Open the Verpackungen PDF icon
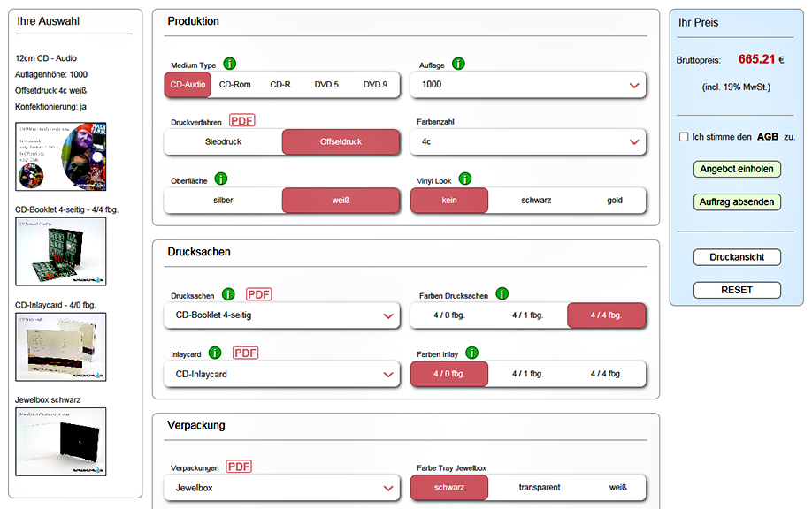Image resolution: width=812 pixels, height=509 pixels. (x=239, y=467)
